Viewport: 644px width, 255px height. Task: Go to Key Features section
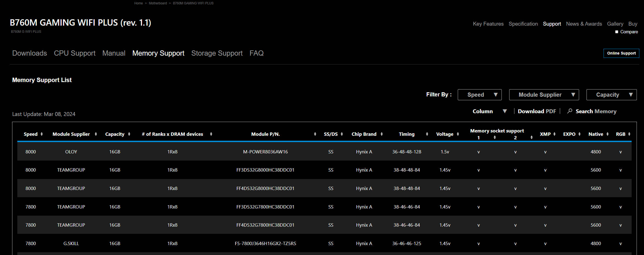pos(488,24)
